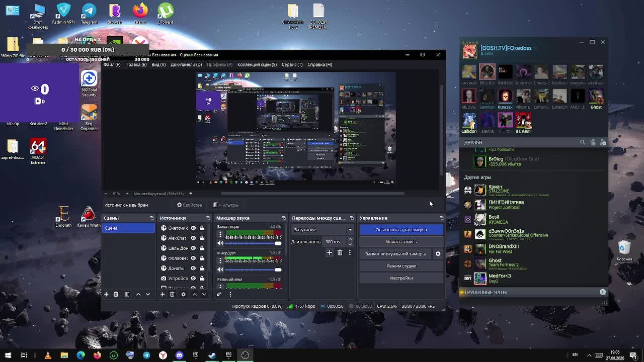This screenshot has width=644, height=362.
Task: Open scene filters icon in Сцены panel toolbar
Action: pos(127,294)
